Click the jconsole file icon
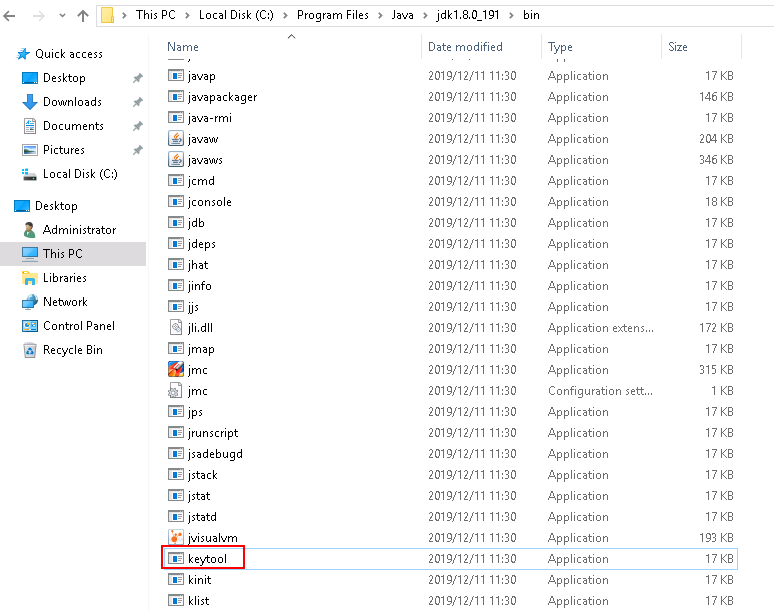774x612 pixels. coord(176,201)
